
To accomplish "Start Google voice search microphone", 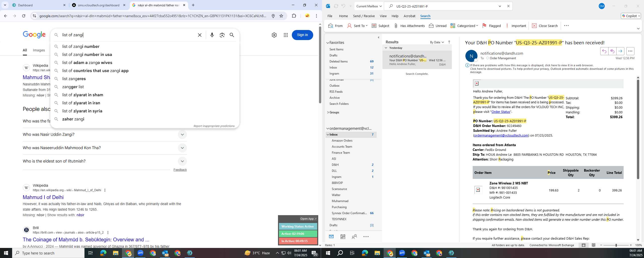I will click(x=212, y=35).
